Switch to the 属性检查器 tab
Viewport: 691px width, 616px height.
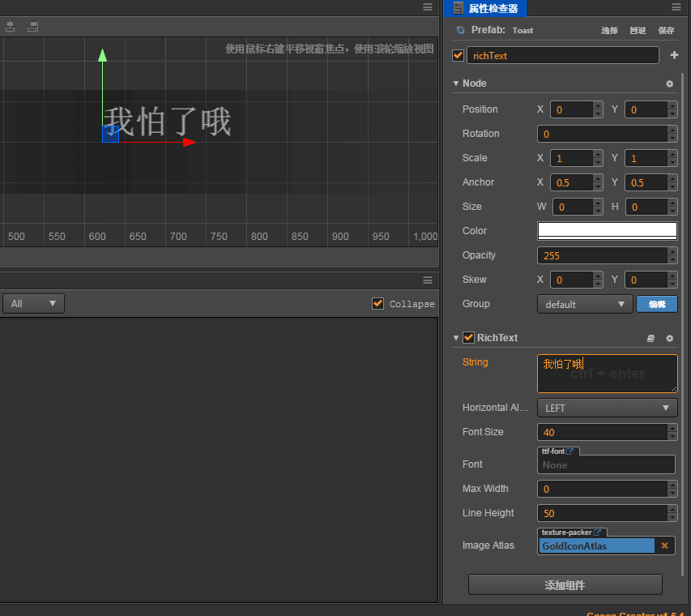[x=485, y=8]
